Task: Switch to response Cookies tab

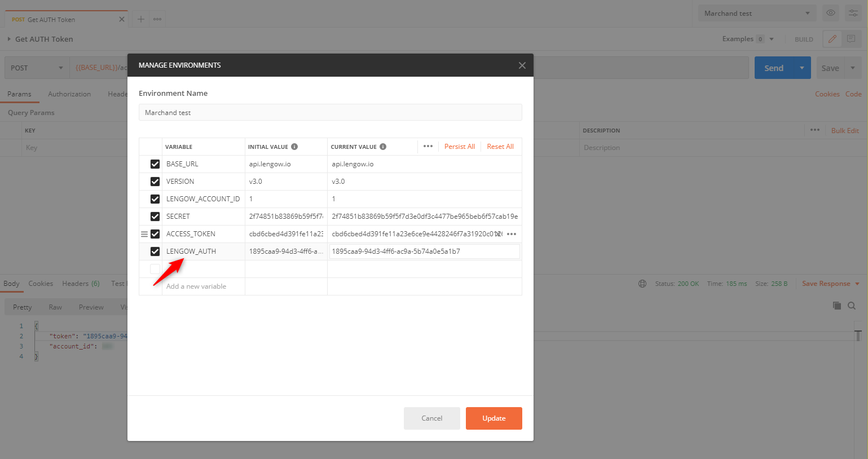Action: pyautogui.click(x=41, y=284)
